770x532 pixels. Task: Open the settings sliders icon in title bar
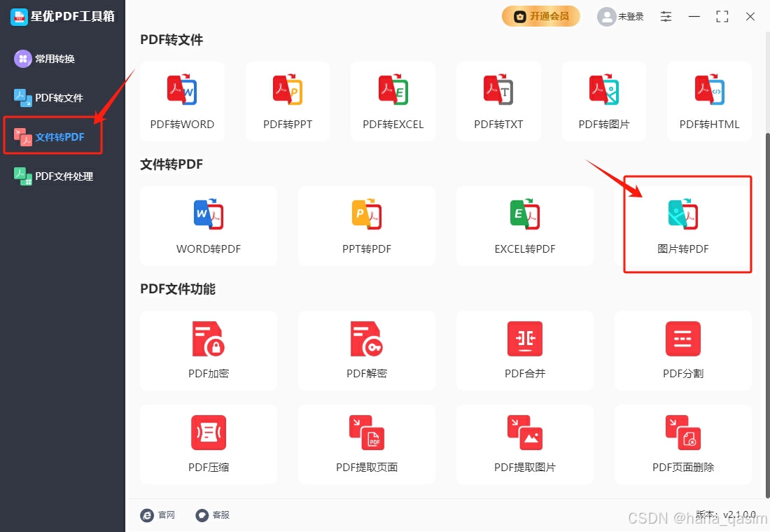[666, 17]
